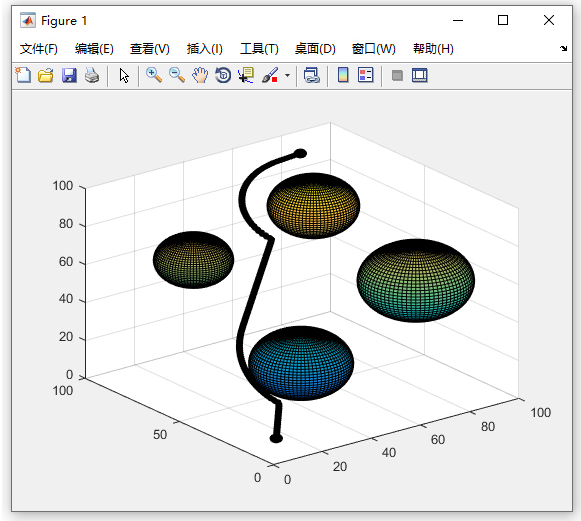Select the Zoom Out tool

pyautogui.click(x=177, y=75)
